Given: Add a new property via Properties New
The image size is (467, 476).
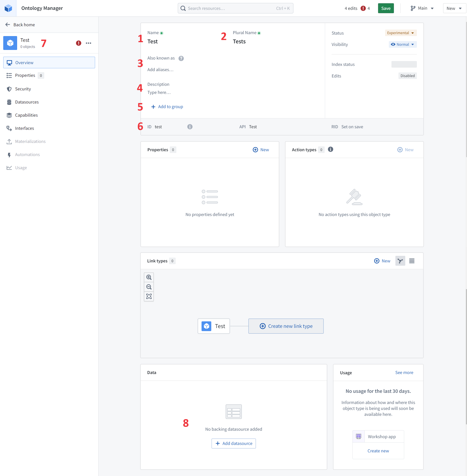Looking at the screenshot, I should 261,150.
